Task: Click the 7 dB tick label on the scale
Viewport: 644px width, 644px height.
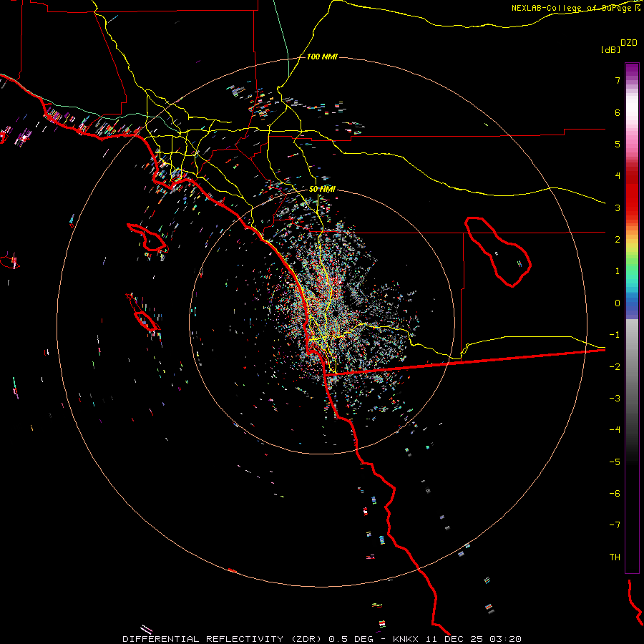Action: tap(618, 80)
